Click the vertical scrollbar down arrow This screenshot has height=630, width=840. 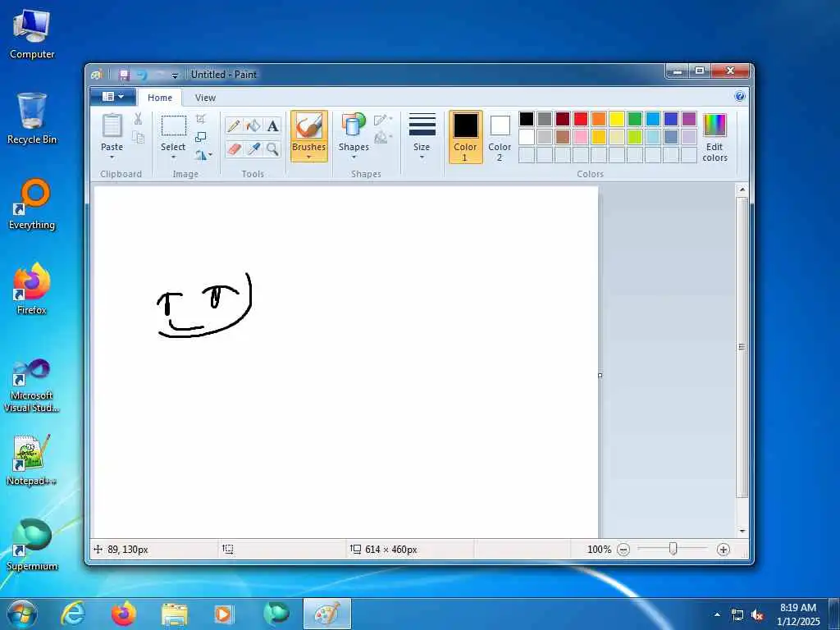742,531
